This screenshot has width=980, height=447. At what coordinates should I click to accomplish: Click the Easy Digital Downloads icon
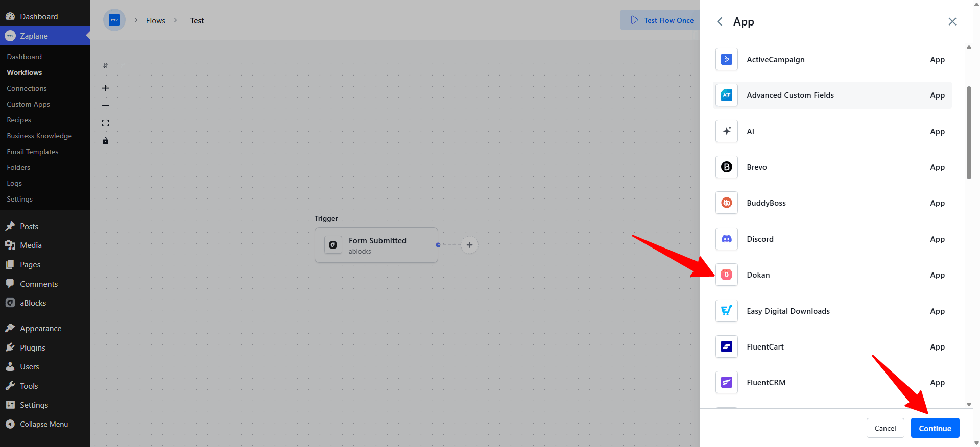click(x=726, y=311)
